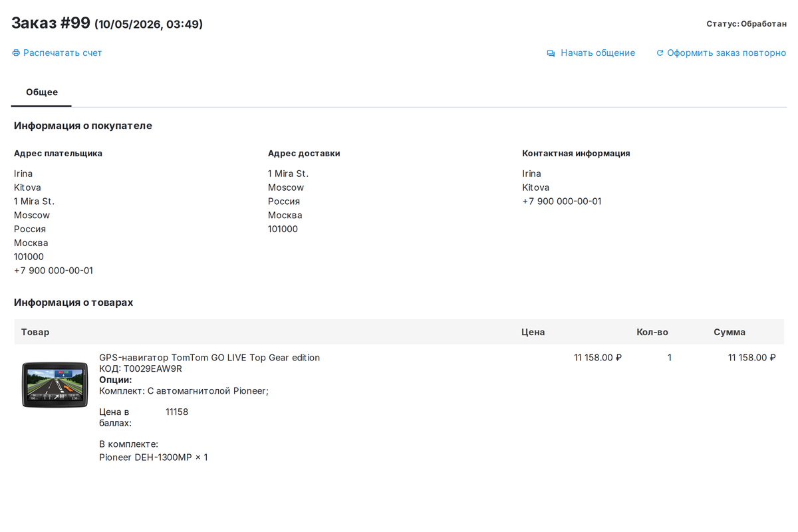Viewport: 798px width, 532px height.
Task: Select the Информация о товарах heading
Action: tap(74, 303)
